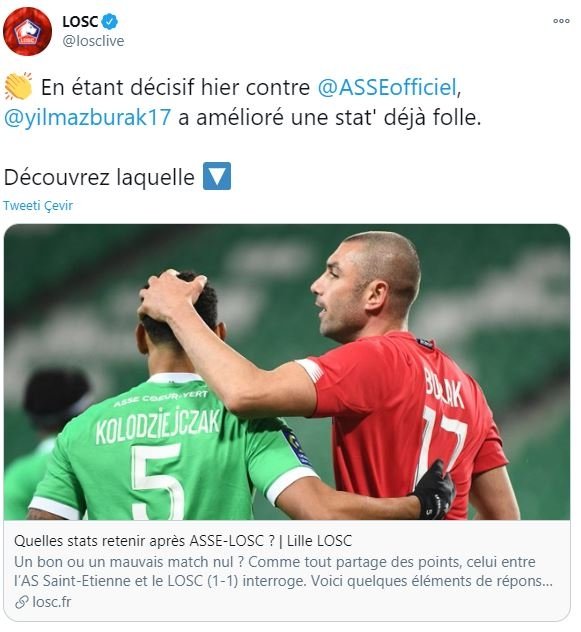Viewport: 581px width, 632px height.
Task: Open the LOSC profile avatar
Action: [27, 31]
